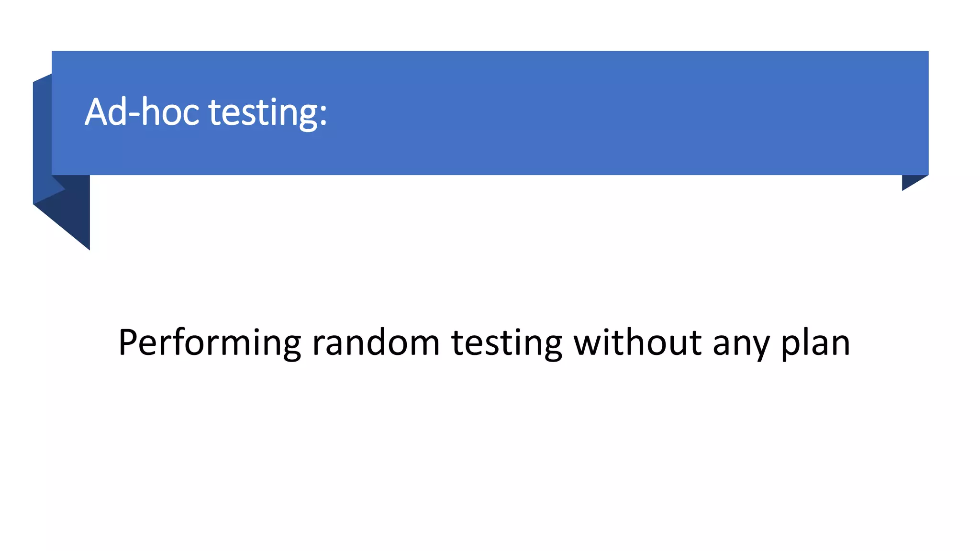Click the blank white space above the blue banner
The width and height of the screenshot is (980, 551).
tap(479, 24)
